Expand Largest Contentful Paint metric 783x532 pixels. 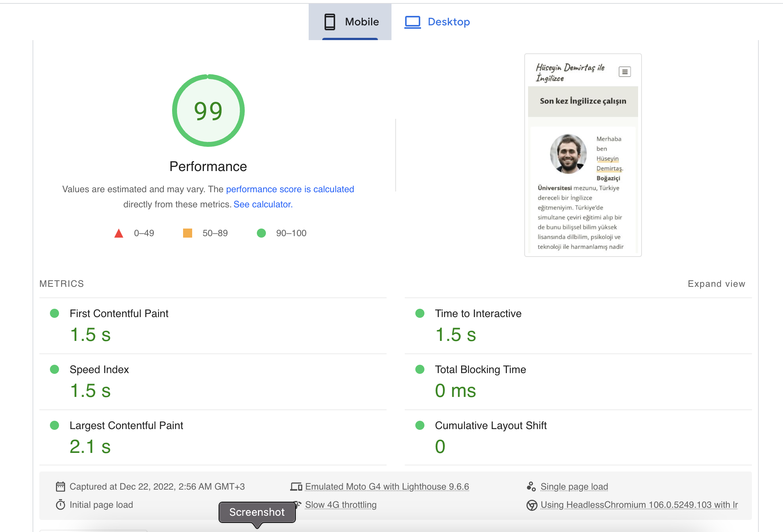[126, 426]
